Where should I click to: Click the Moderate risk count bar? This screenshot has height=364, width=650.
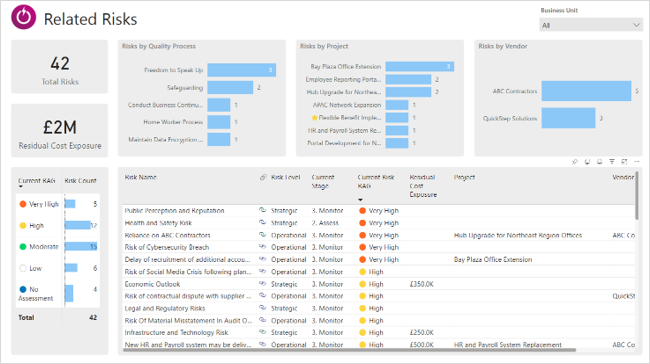pos(81,247)
